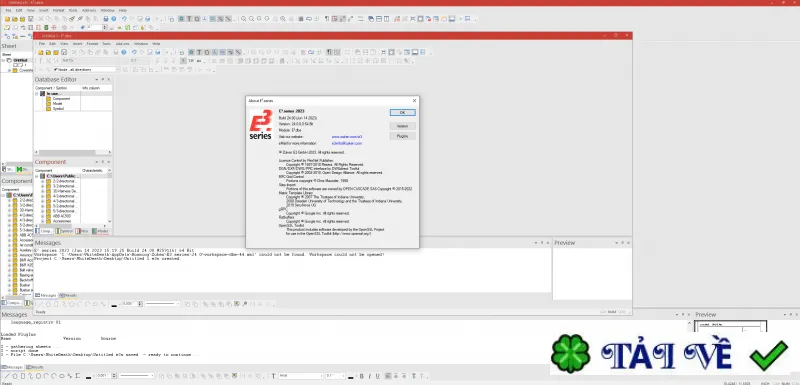
Task: Open Help menu in the back main window
Action: pos(123,10)
